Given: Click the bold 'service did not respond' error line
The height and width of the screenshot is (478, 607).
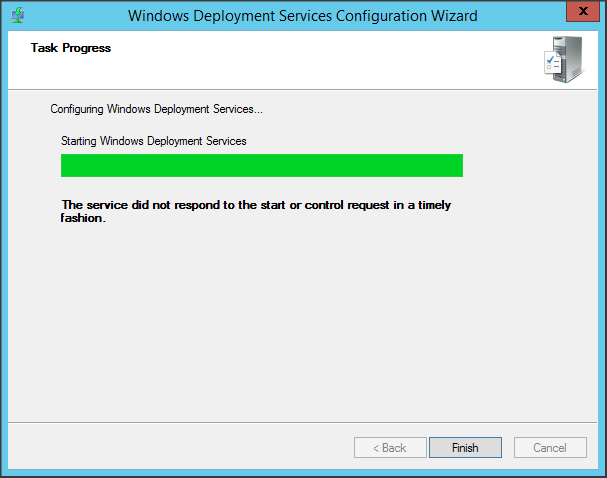Looking at the screenshot, I should [x=256, y=204].
